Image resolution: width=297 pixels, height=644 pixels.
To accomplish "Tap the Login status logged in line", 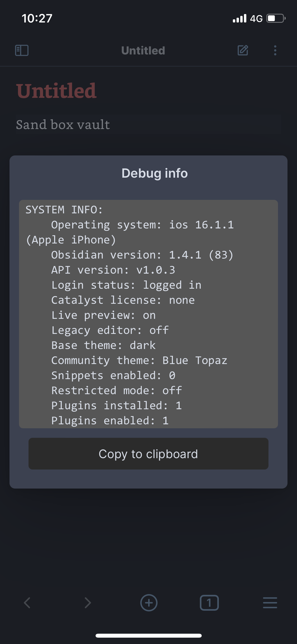I will (126, 285).
